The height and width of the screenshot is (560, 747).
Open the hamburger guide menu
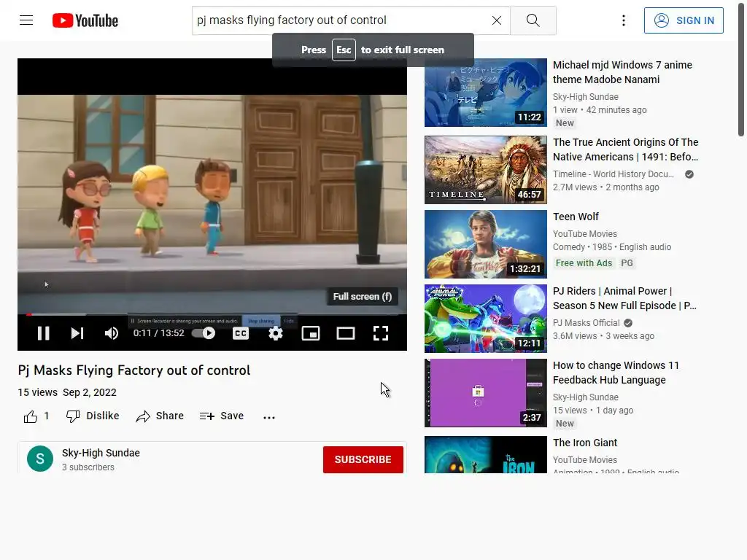pyautogui.click(x=26, y=20)
